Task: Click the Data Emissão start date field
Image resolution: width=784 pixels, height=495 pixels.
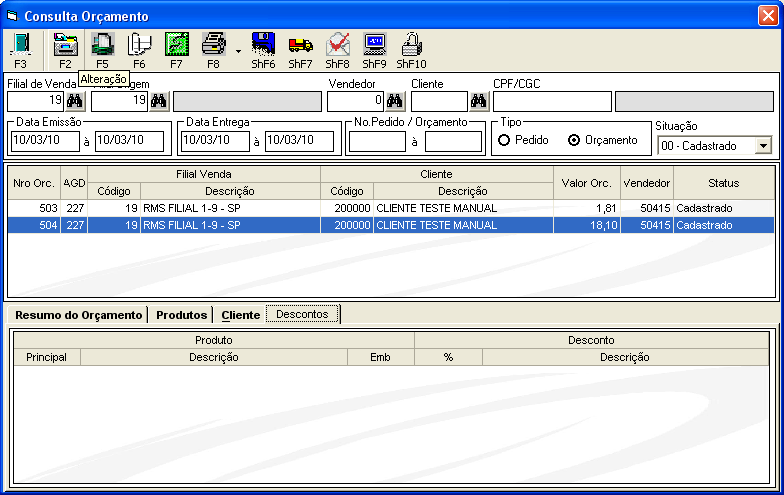Action: (x=46, y=141)
